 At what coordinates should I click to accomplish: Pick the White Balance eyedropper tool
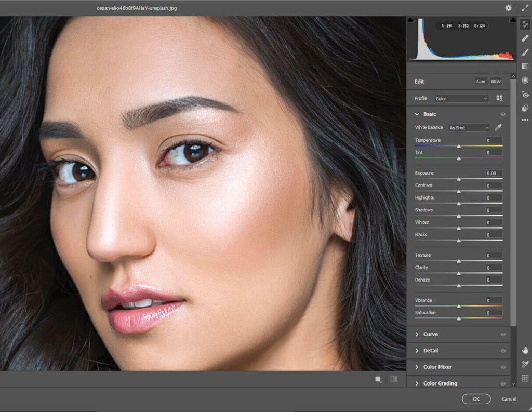[498, 128]
